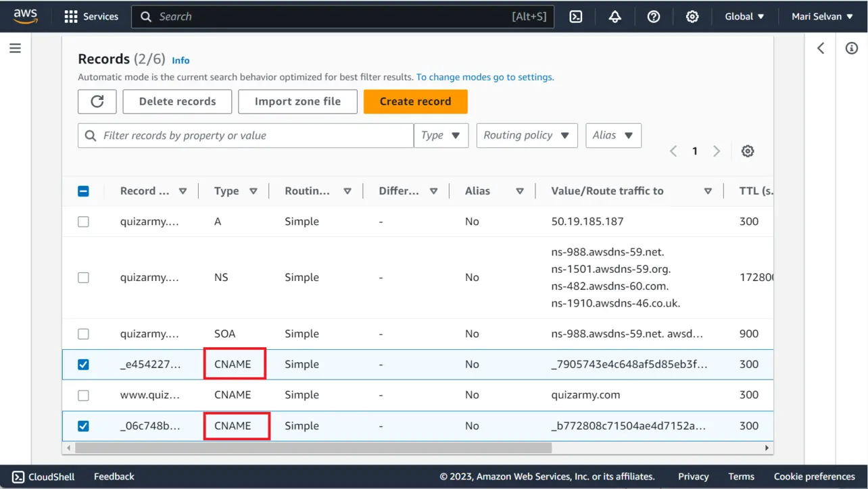Click page number 1

coord(694,151)
